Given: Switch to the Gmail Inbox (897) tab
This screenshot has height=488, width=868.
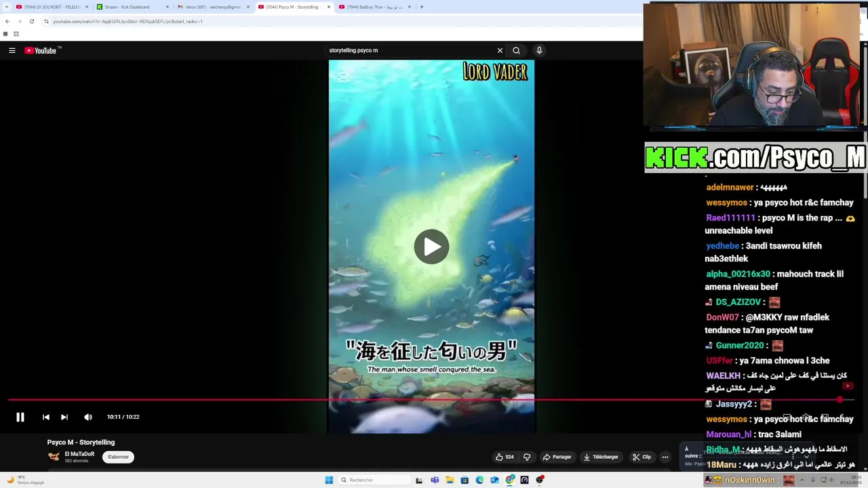Looking at the screenshot, I should click(x=212, y=7).
